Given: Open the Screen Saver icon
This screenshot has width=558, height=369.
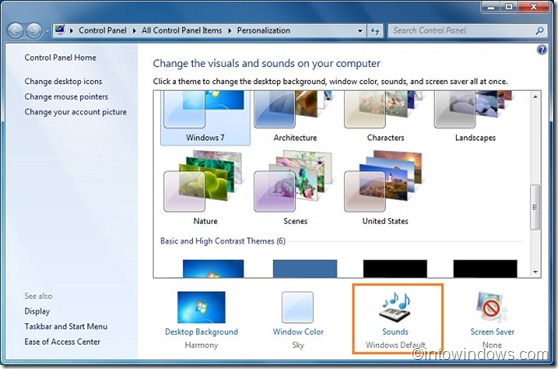Looking at the screenshot, I should point(492,307).
